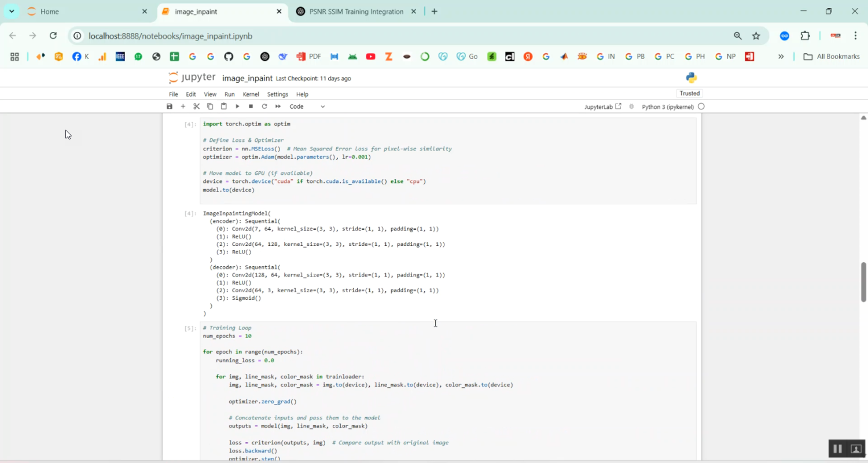Show hidden bookmarks with the overflow chevron
The height and width of the screenshot is (463, 868).
[x=781, y=57]
